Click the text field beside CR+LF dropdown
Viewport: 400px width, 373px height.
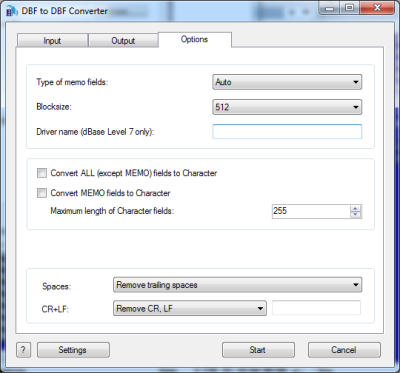[316, 308]
